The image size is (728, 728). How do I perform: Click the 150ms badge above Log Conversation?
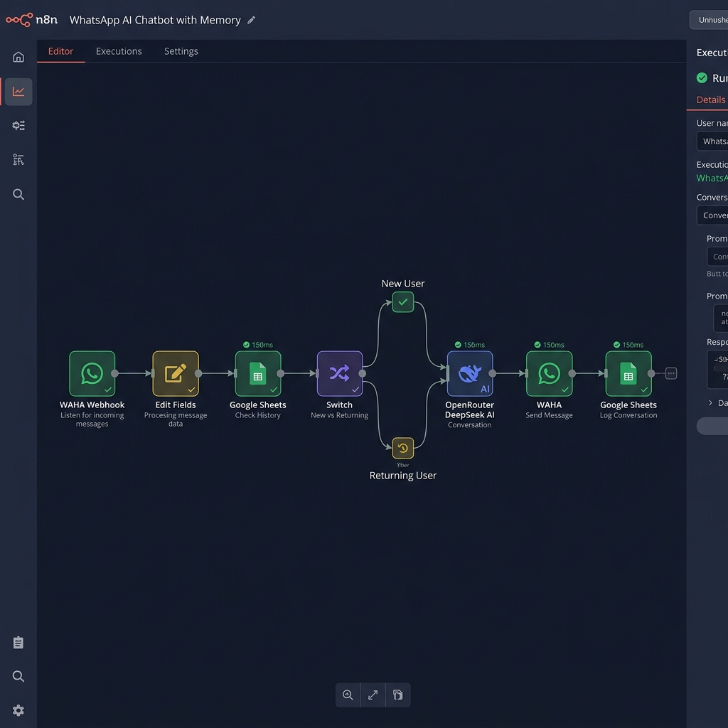pos(628,345)
